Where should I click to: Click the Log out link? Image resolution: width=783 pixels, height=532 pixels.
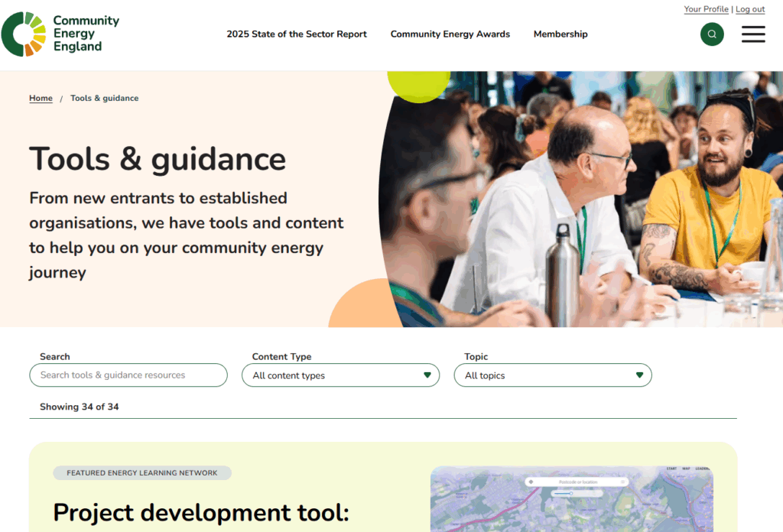pos(750,9)
